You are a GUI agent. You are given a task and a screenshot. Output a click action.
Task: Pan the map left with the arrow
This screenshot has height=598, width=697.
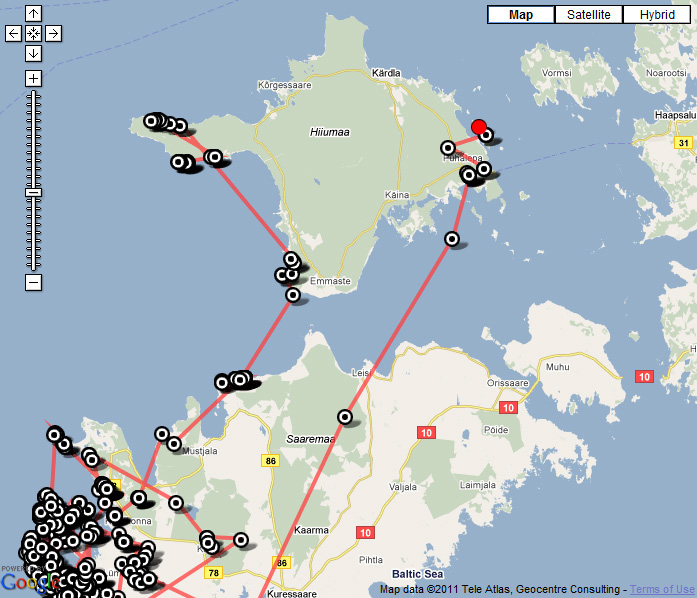click(x=14, y=33)
